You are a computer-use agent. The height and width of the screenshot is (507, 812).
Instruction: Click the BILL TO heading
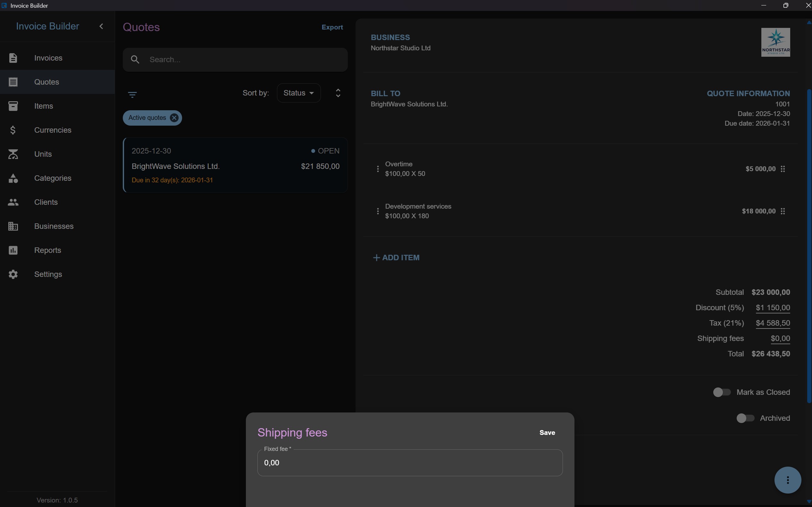pyautogui.click(x=385, y=94)
